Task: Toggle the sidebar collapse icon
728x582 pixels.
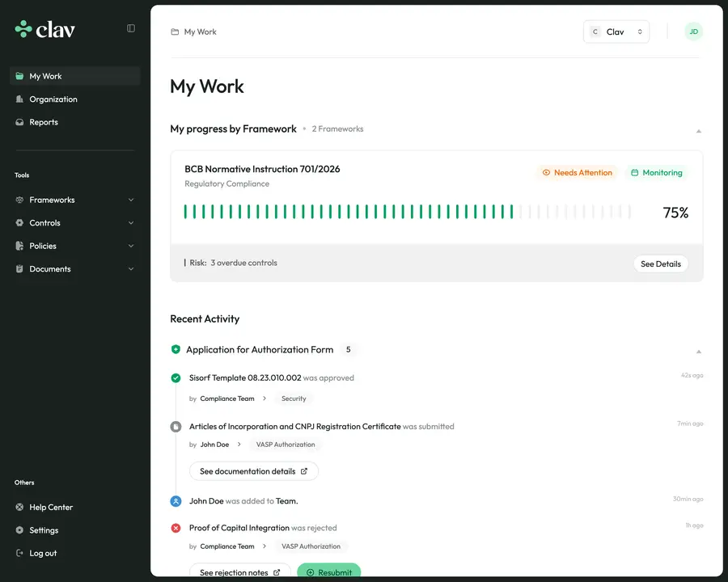Action: [x=131, y=28]
